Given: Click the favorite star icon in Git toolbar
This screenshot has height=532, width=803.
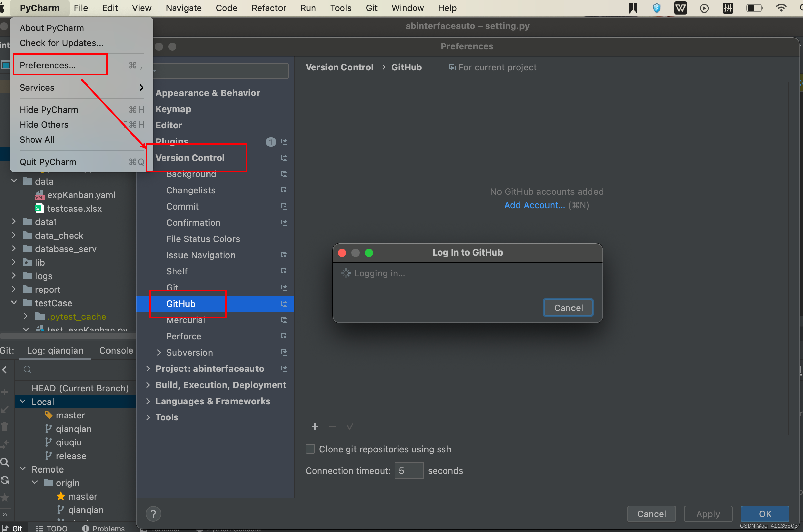Looking at the screenshot, I should coord(5,498).
